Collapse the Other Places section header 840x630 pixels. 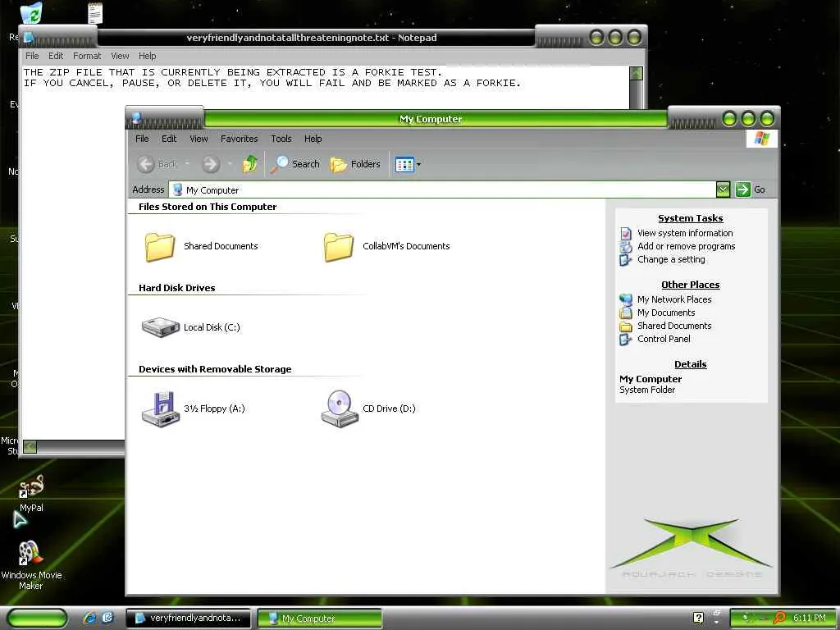691,285
